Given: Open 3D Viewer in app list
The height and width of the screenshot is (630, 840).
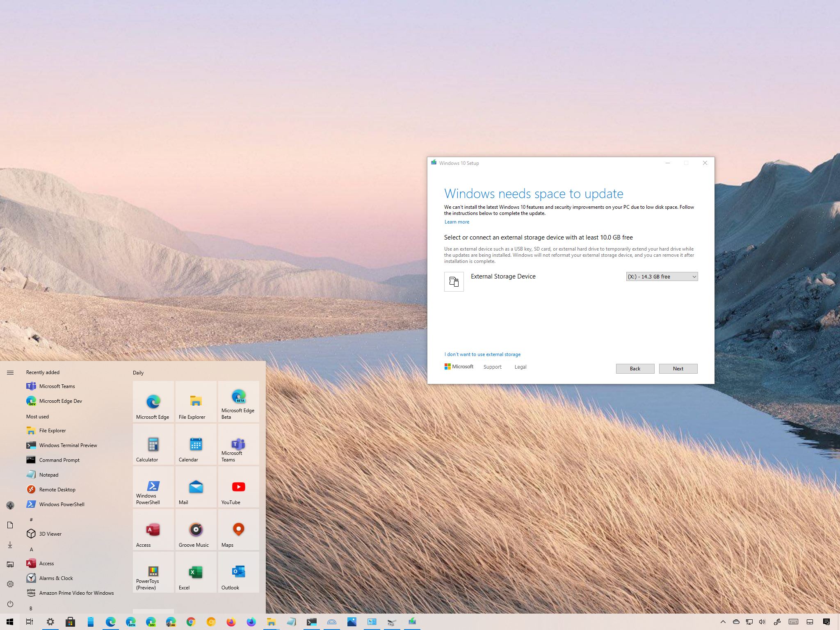Looking at the screenshot, I should (x=74, y=534).
